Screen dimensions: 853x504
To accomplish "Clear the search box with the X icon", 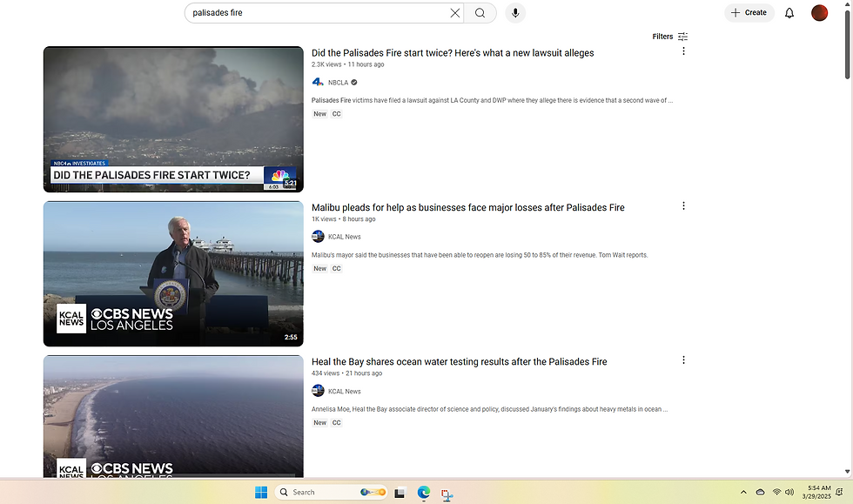I will (454, 13).
